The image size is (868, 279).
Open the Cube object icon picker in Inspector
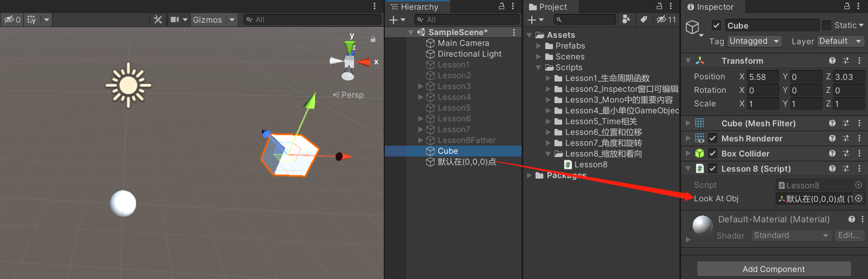(694, 28)
